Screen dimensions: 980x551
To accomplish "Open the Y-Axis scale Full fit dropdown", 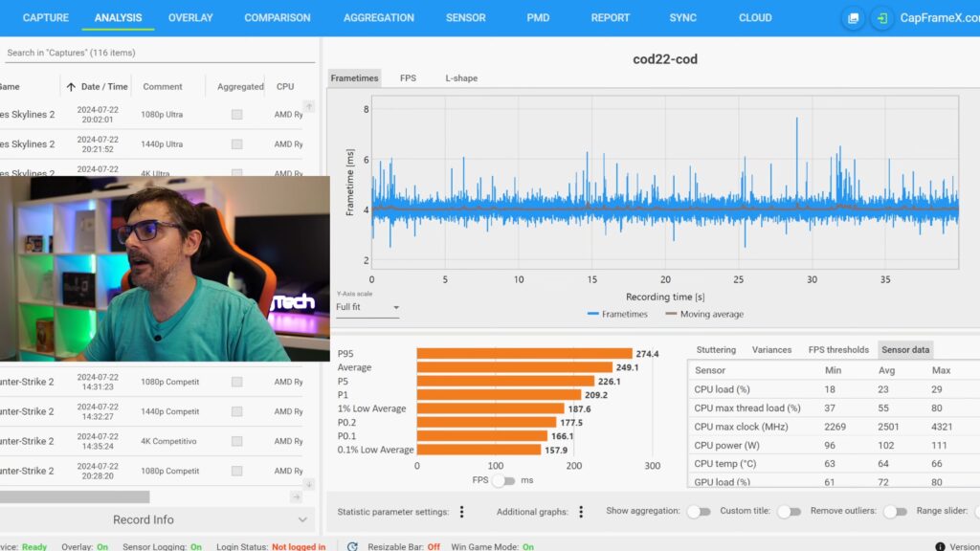I will click(x=367, y=307).
